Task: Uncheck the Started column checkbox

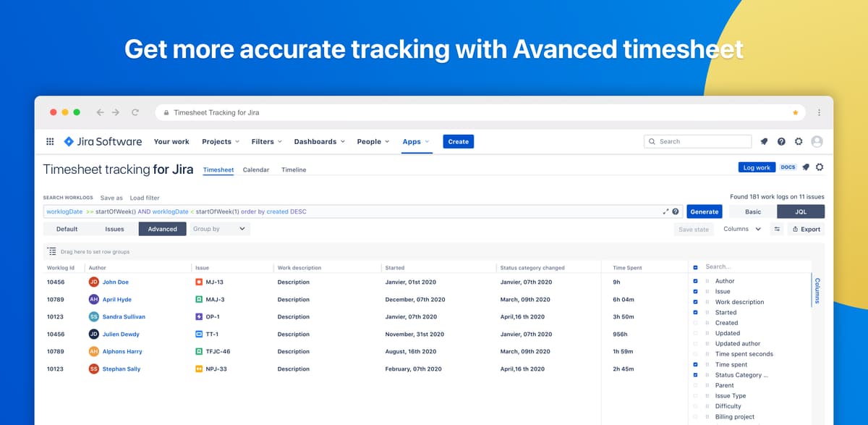Action: pyautogui.click(x=695, y=312)
